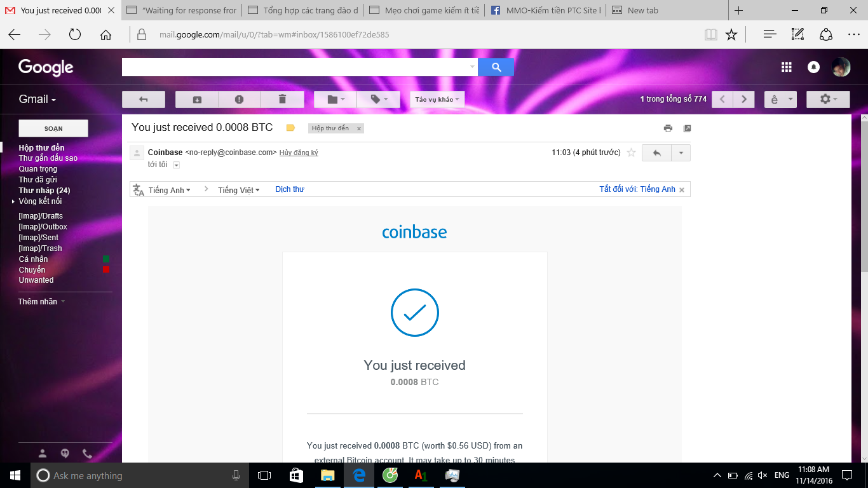The image size is (868, 488).
Task: Switch to 'Mẹo chơi game' tab
Action: [x=424, y=10]
